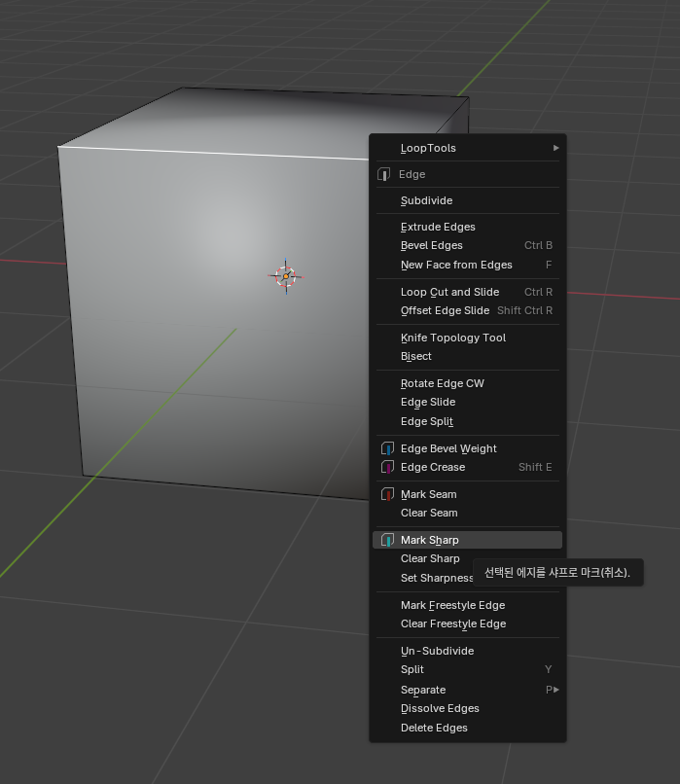The image size is (680, 784).
Task: Click the Mark Seam icon
Action: tap(387, 494)
